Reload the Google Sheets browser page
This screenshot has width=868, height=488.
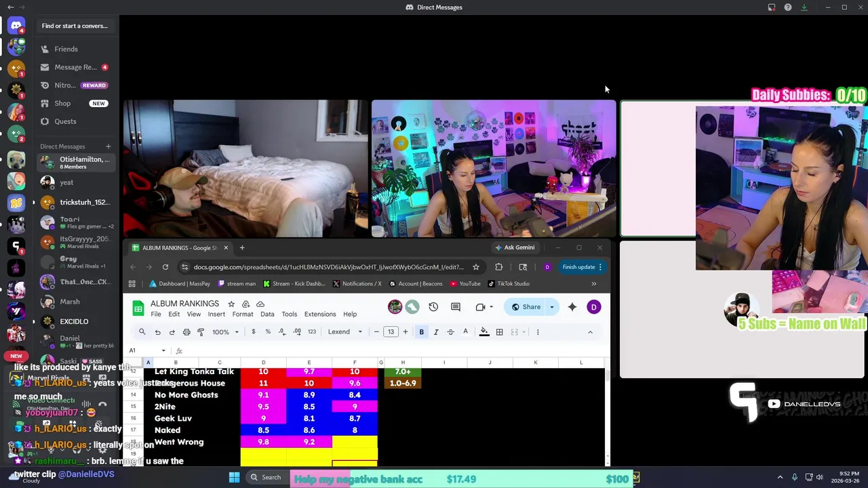click(165, 267)
